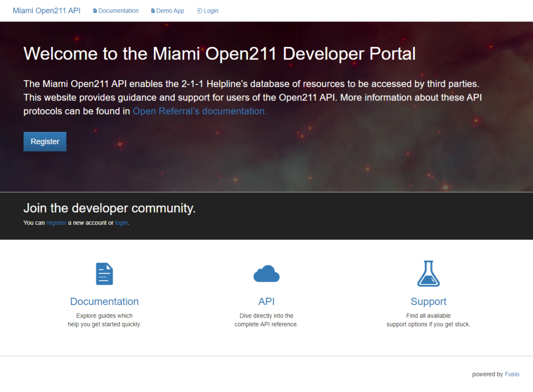The height and width of the screenshot is (392, 533).
Task: Click text 'support options if you get stuck.'
Action: click(428, 324)
